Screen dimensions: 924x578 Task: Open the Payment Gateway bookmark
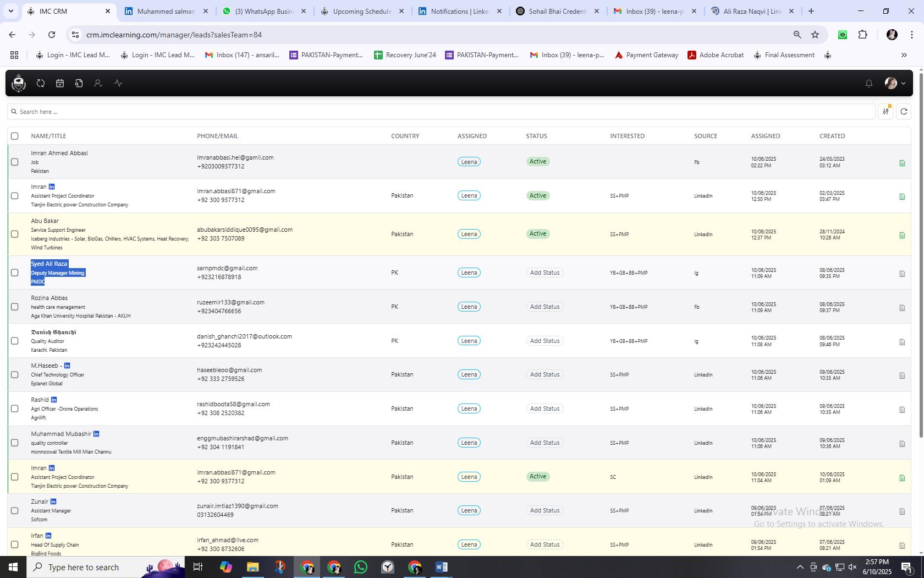(646, 55)
